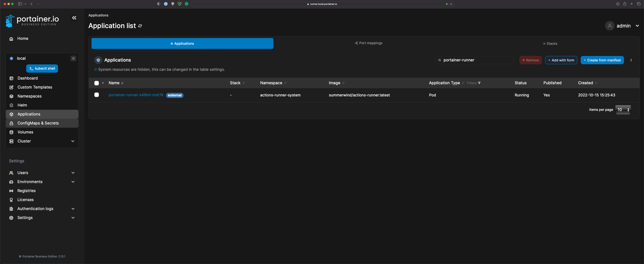
Task: Click the Registries sidebar icon
Action: pos(11,191)
